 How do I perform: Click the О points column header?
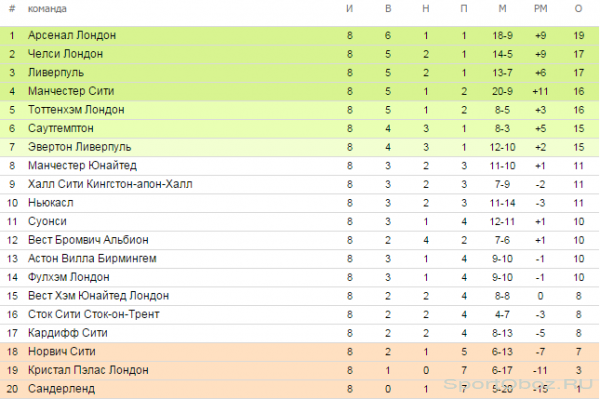(x=578, y=8)
